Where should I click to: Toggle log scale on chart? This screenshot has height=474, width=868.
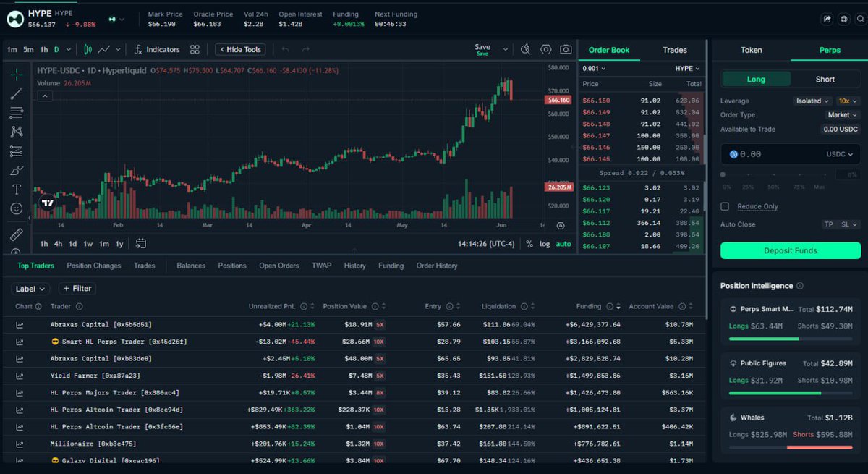(x=545, y=244)
